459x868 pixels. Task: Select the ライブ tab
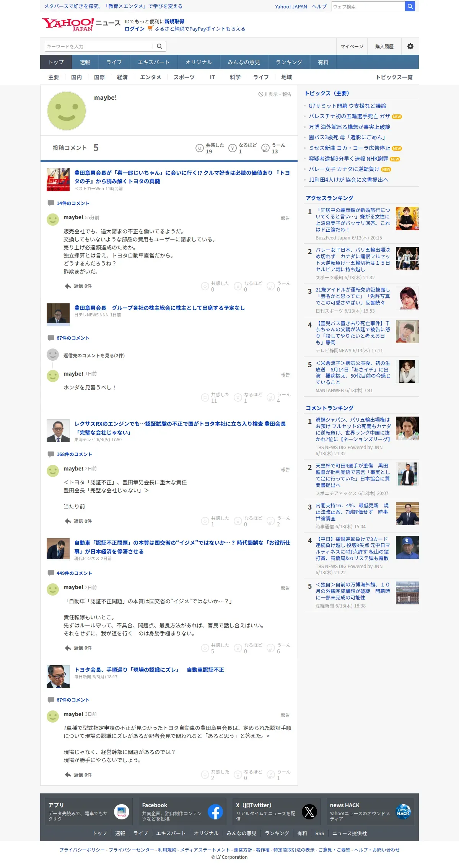pos(114,62)
